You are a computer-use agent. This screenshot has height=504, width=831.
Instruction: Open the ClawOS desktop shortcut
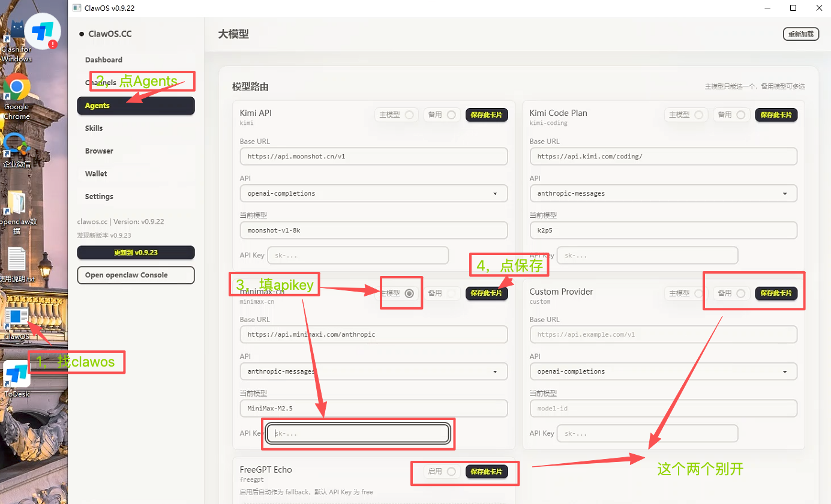(16, 318)
